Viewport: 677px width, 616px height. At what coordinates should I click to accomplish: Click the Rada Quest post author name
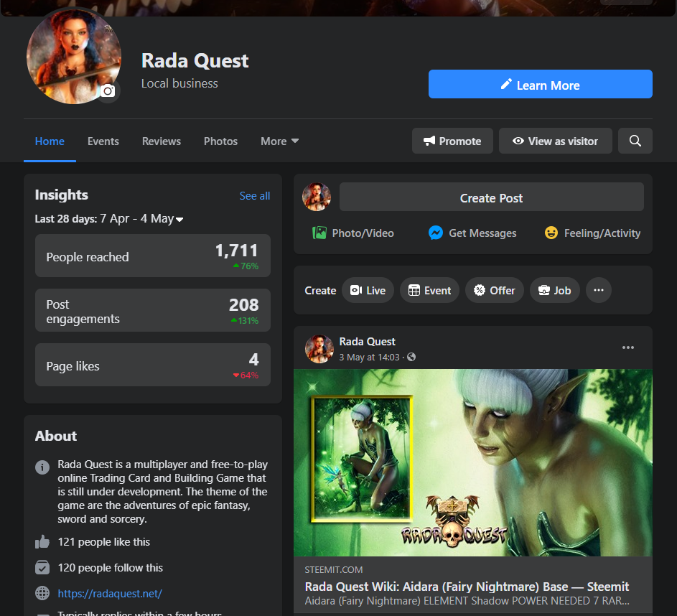click(x=367, y=342)
